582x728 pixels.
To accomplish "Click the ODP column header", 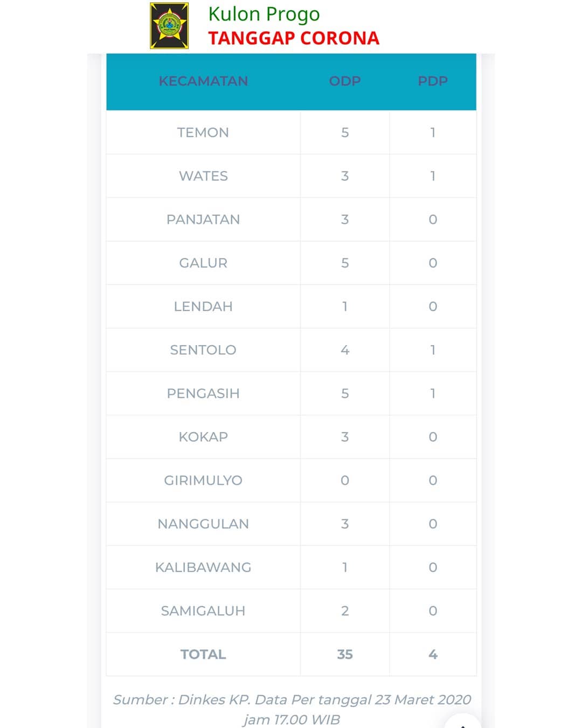I will coord(345,81).
